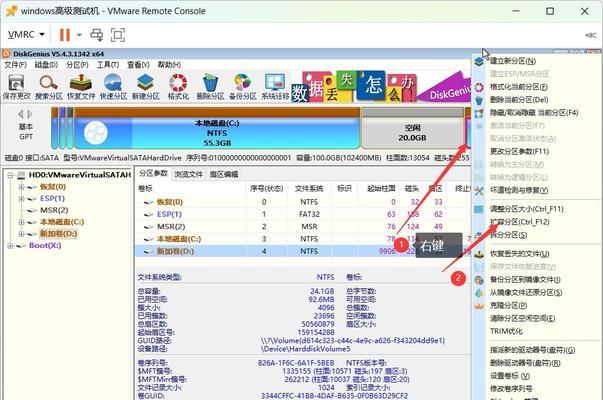The image size is (603, 400).
Task: Choose 坏道检测与修复(Y) from context menu
Action: [x=519, y=190]
